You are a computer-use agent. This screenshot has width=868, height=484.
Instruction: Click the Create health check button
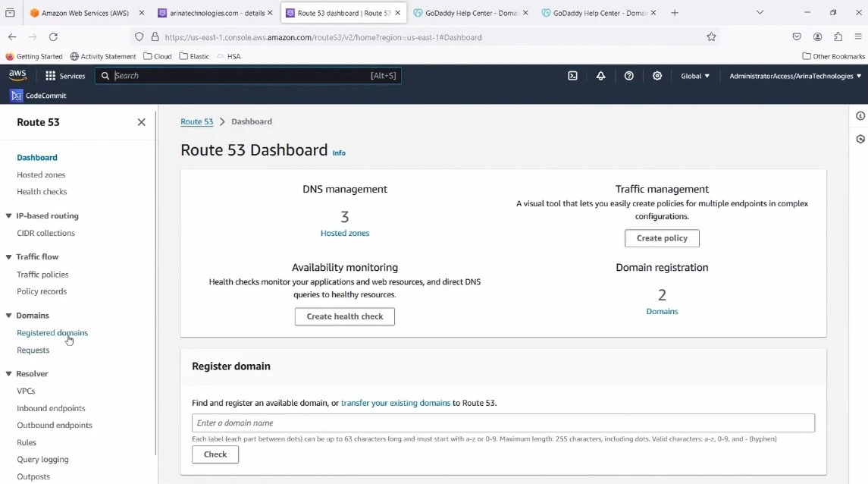(344, 316)
